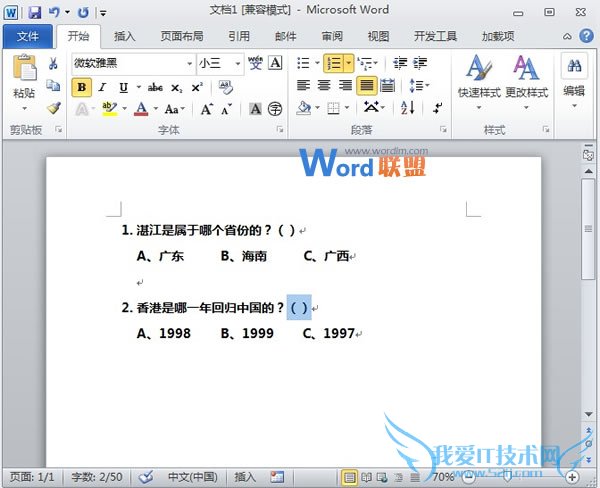Clear formatting with eraser icon
This screenshot has width=600, height=488.
pyautogui.click(x=225, y=88)
